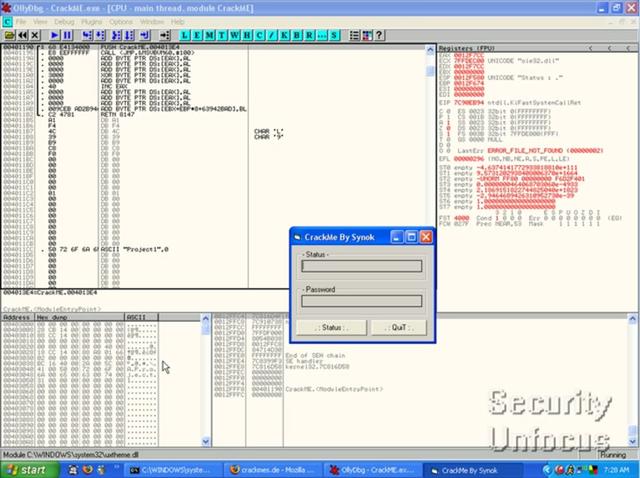This screenshot has width=640, height=478.
Task: Open the File menu in OllyDbg
Action: (x=20, y=22)
